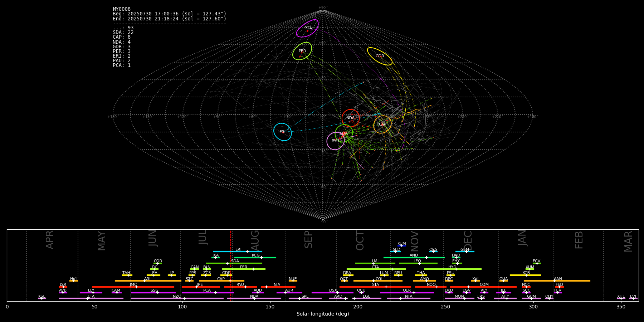Click the green SDA radiant circle on the sky map
Screen dimensions: 644x322
pos(344,133)
